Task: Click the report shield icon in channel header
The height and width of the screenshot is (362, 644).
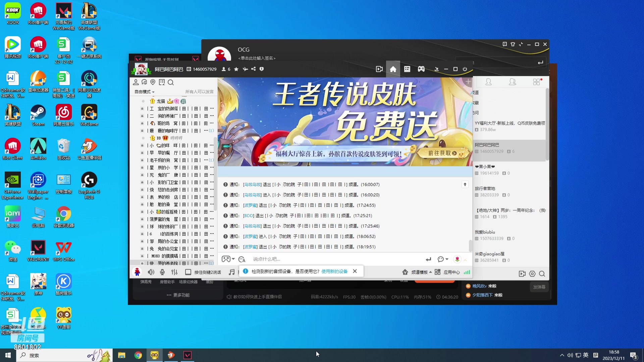Action: 262,69
